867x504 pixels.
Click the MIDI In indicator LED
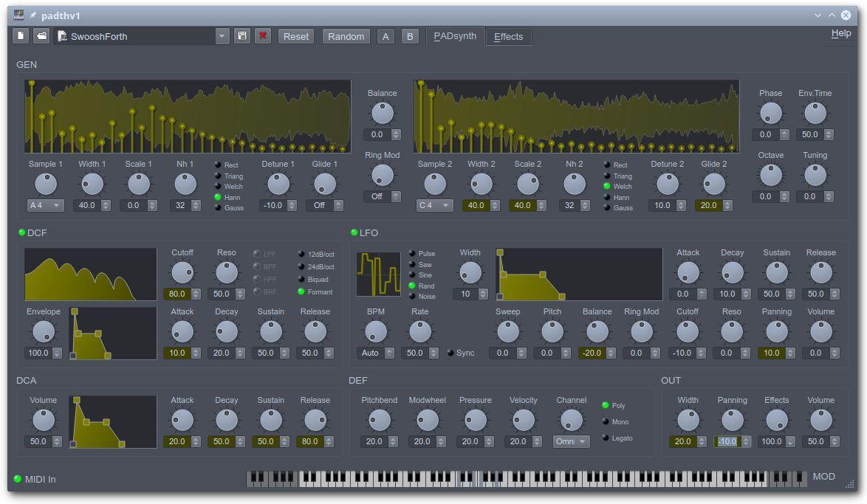[x=18, y=479]
